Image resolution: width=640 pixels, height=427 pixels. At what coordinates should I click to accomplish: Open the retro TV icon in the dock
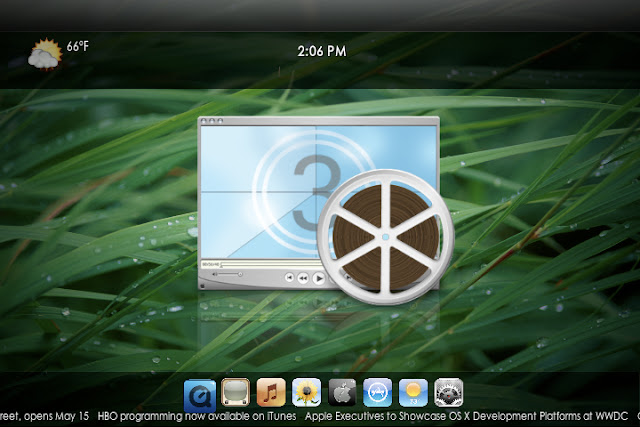(x=236, y=392)
